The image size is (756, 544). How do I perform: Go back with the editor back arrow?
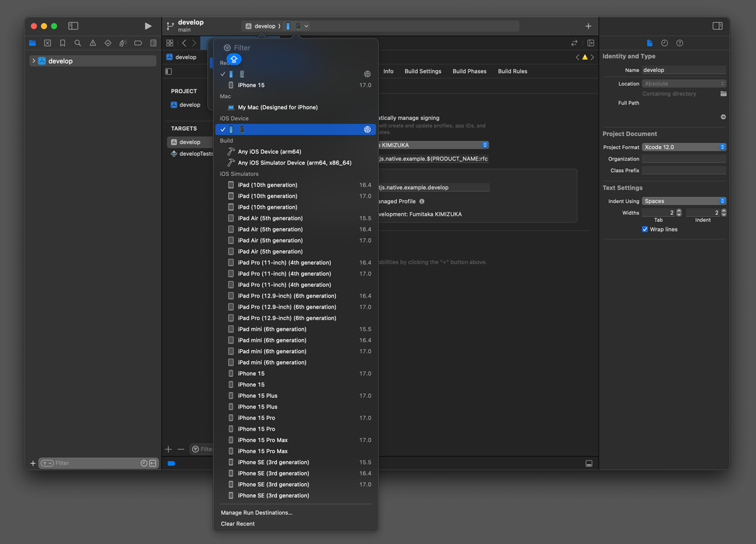(x=184, y=43)
